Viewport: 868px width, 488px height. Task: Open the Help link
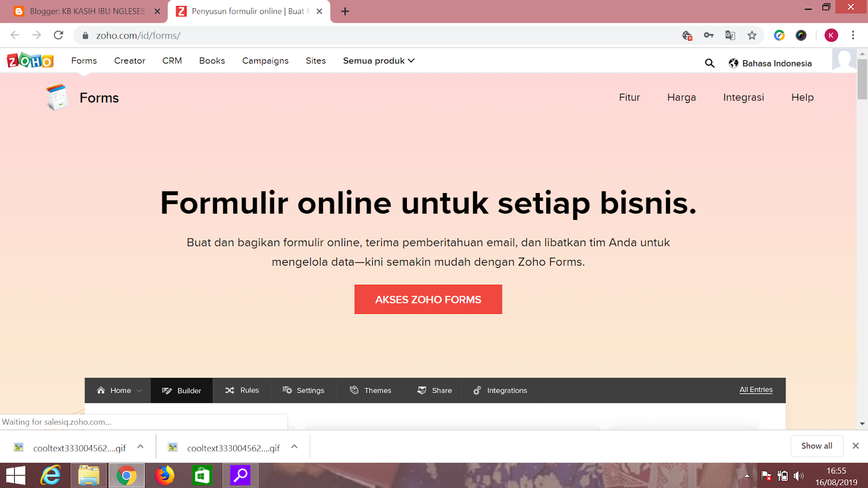click(802, 98)
